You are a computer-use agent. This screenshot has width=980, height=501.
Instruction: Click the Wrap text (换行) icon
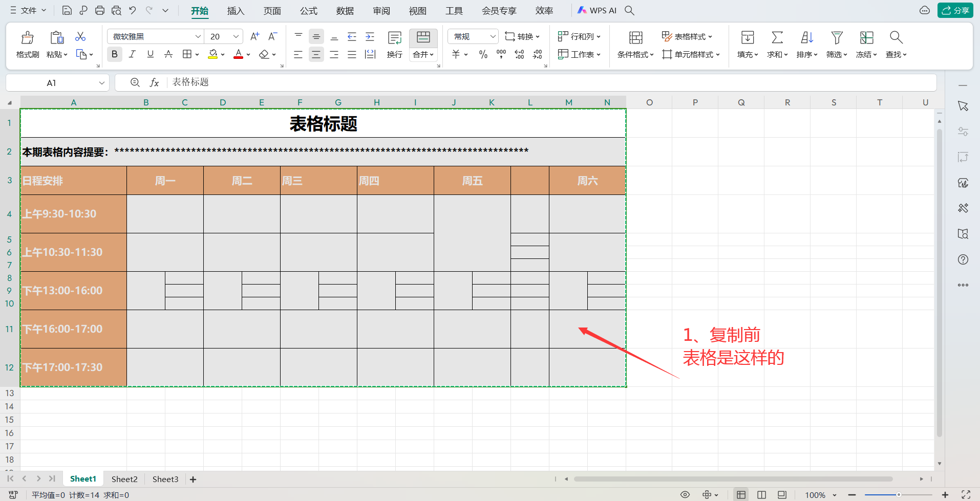394,37
